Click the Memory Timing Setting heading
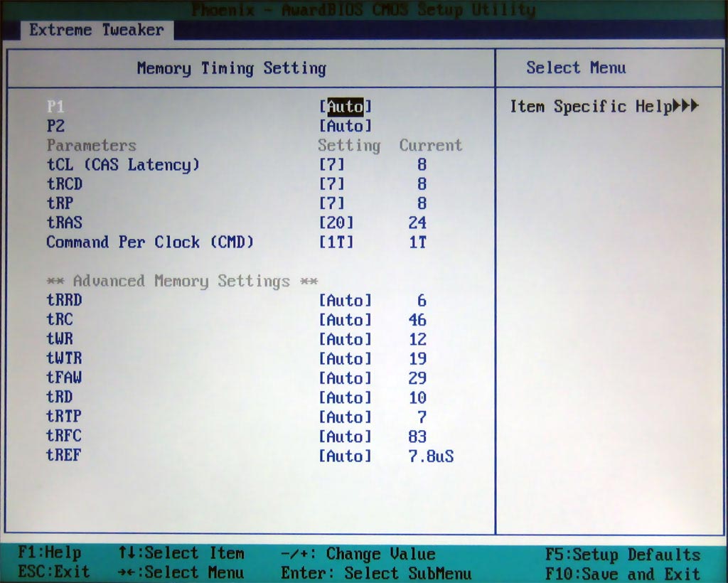728x583 pixels. 232,69
